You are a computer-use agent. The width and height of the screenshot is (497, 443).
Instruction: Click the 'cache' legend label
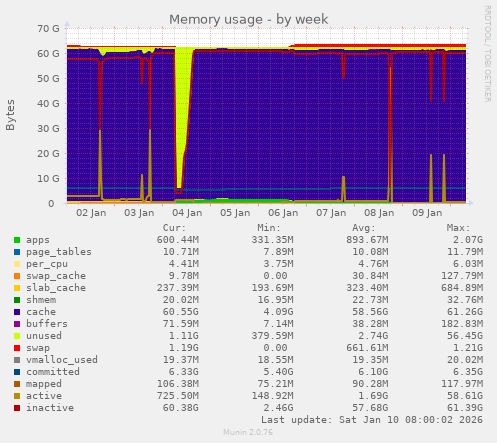tap(41, 312)
